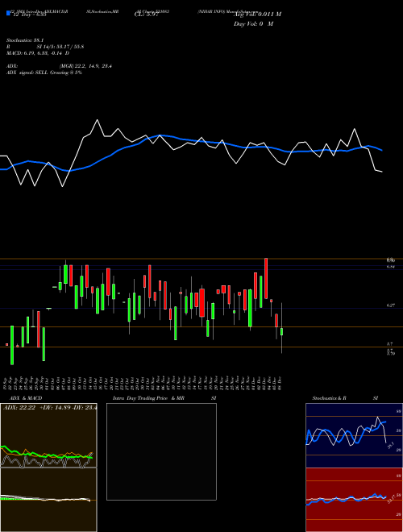
Task: Click the blue 12 Day SMA legend square
Action: tap(9, 14)
